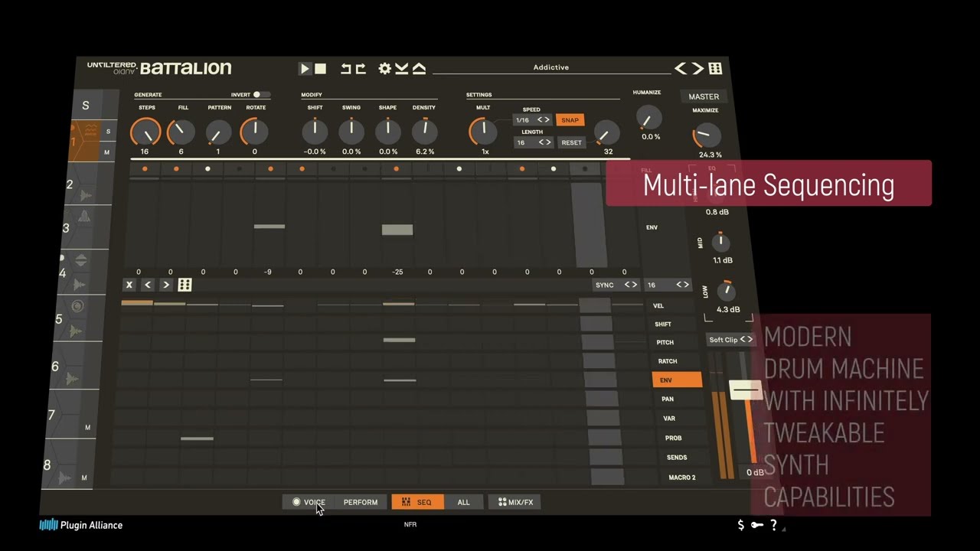Toggle the Invert switch
The height and width of the screenshot is (551, 980).
click(x=262, y=95)
